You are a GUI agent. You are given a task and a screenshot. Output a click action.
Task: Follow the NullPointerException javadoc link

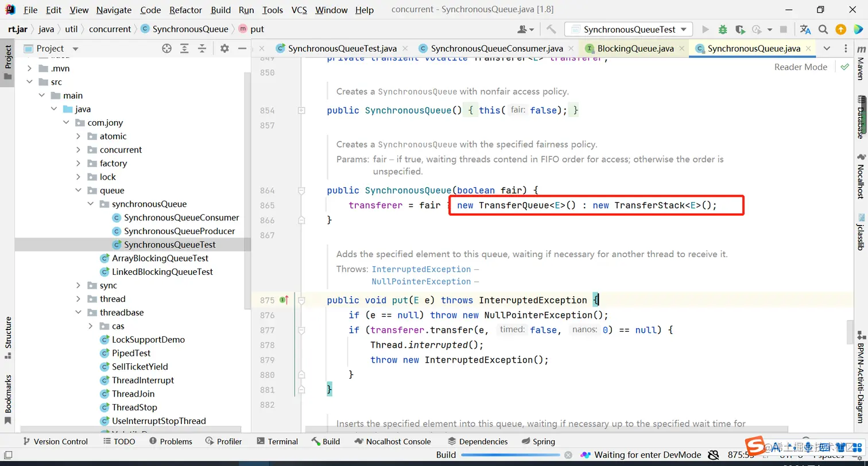click(421, 281)
